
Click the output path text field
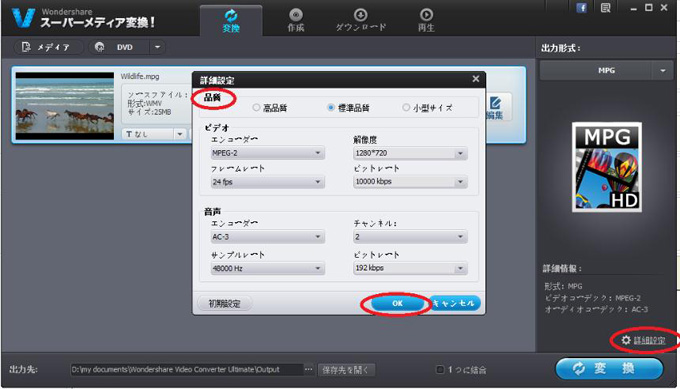(186, 369)
